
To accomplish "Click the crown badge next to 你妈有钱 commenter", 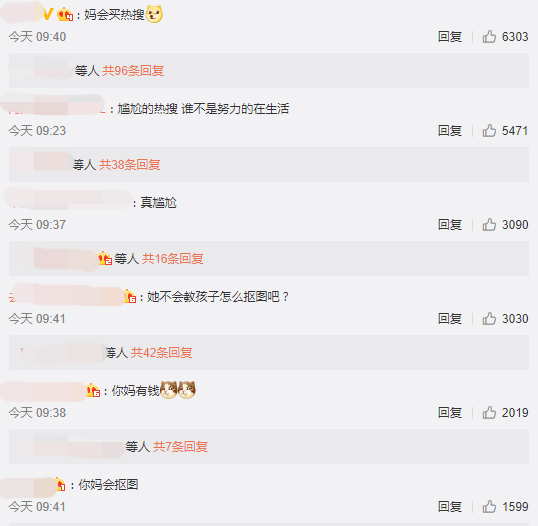I will [93, 390].
